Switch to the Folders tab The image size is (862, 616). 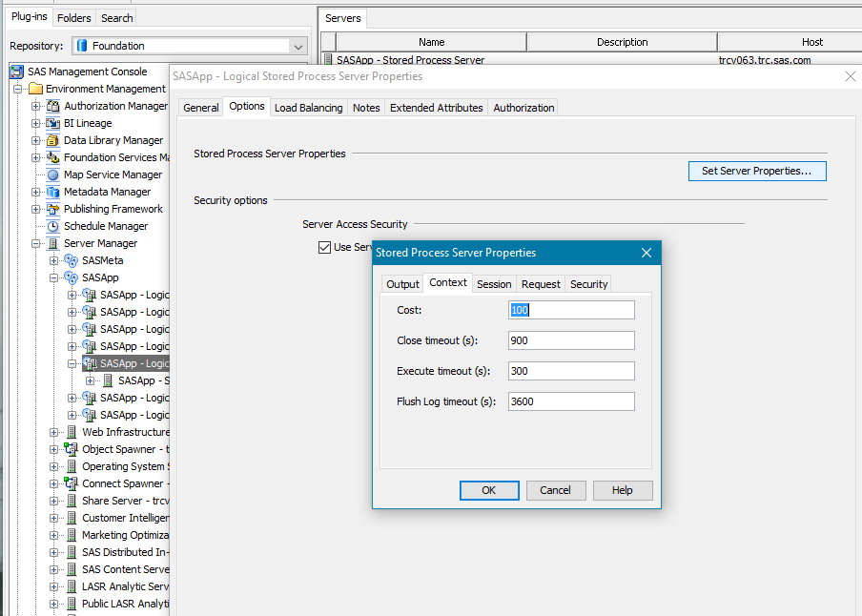pyautogui.click(x=74, y=18)
